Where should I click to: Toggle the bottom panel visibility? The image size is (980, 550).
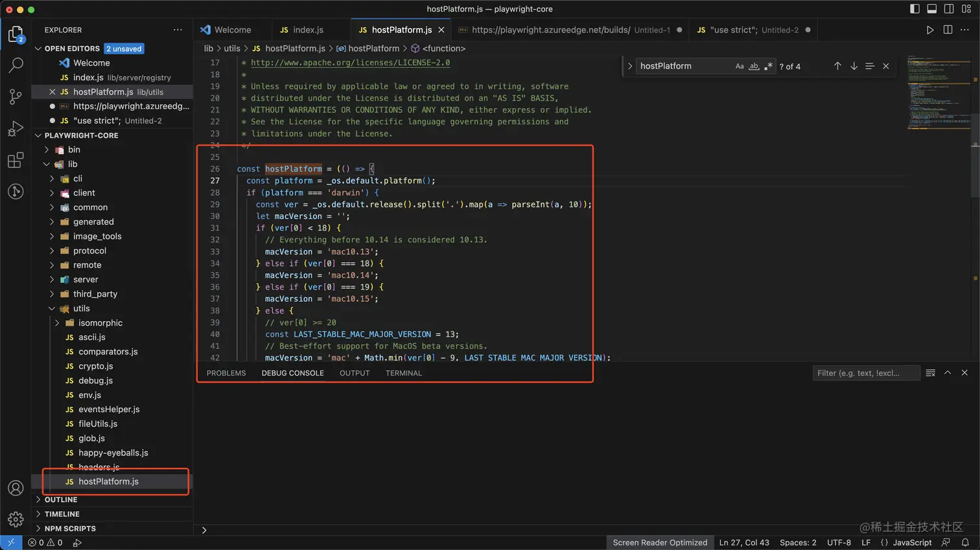tap(931, 9)
